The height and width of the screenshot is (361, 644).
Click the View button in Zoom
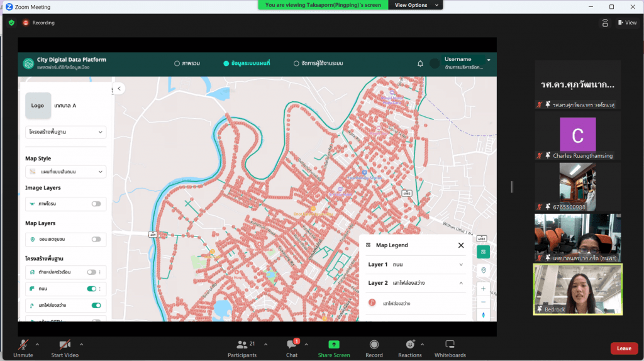point(627,23)
